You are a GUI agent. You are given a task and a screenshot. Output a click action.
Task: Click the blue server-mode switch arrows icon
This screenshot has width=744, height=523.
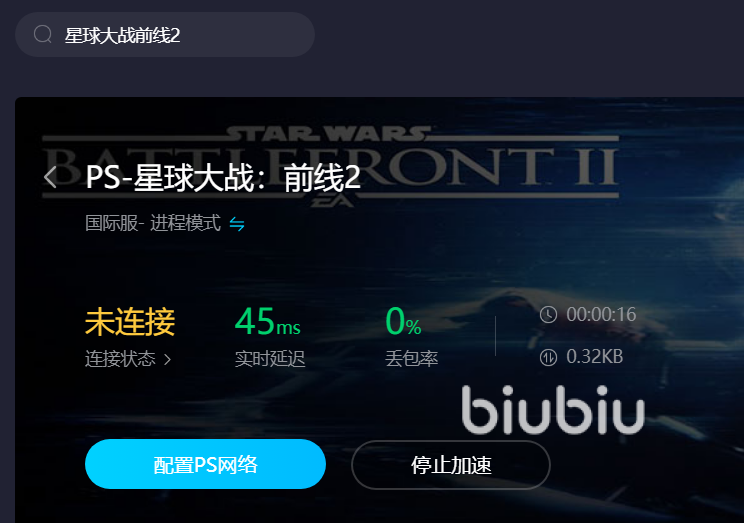[237, 224]
